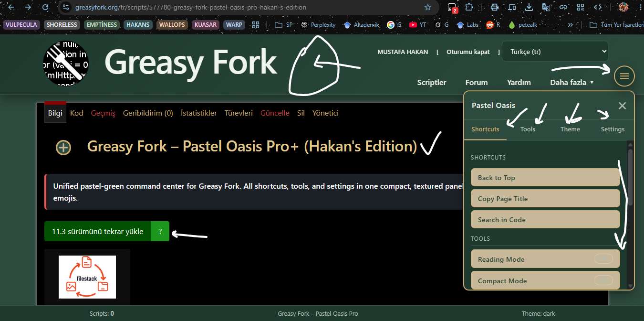Click the Copy Page Title button
This screenshot has height=321, width=644.
pyautogui.click(x=545, y=198)
